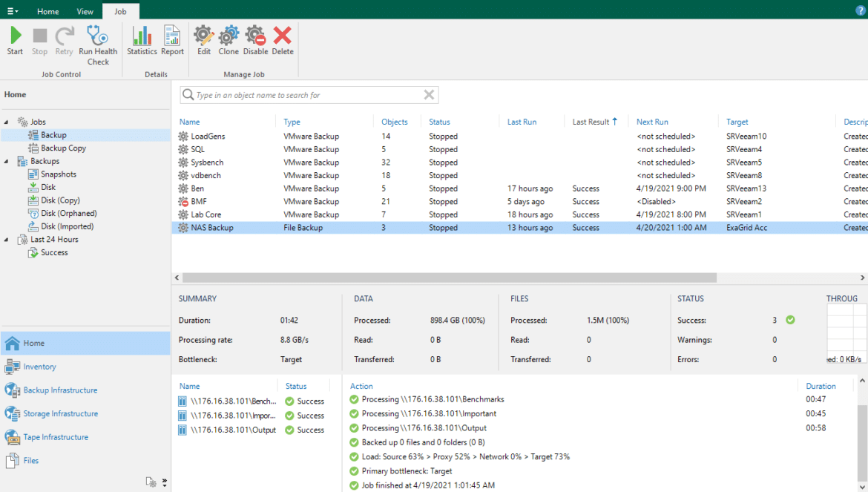Edit the selected job
This screenshot has height=492, width=868.
(x=204, y=40)
